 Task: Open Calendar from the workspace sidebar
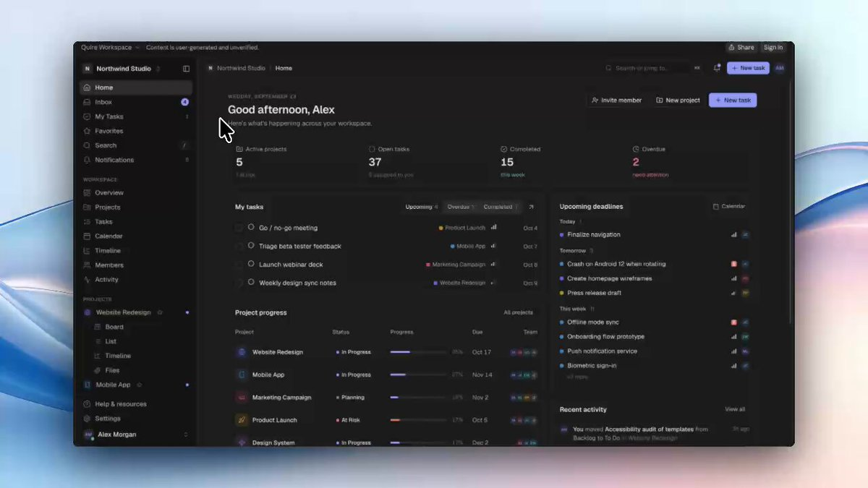tap(135, 236)
